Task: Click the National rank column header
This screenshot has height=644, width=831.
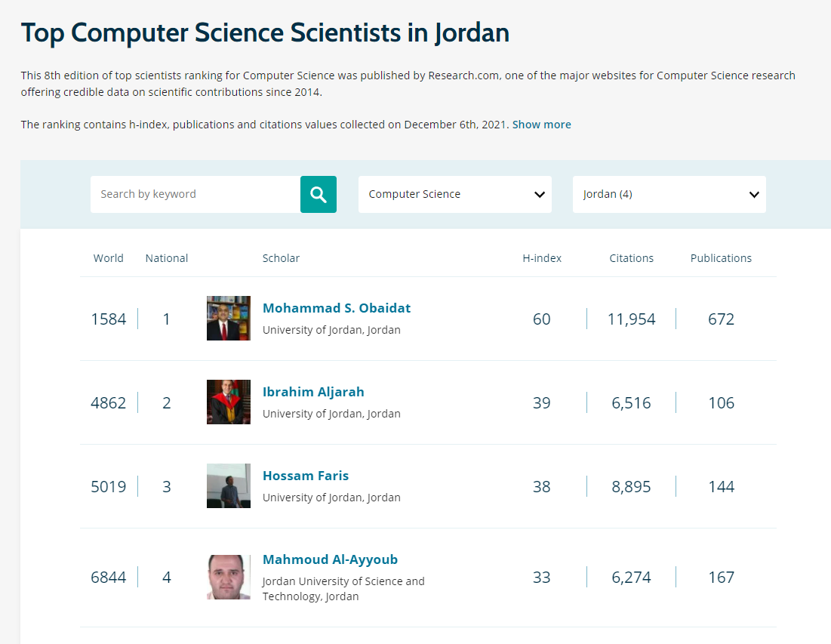Action: click(167, 258)
